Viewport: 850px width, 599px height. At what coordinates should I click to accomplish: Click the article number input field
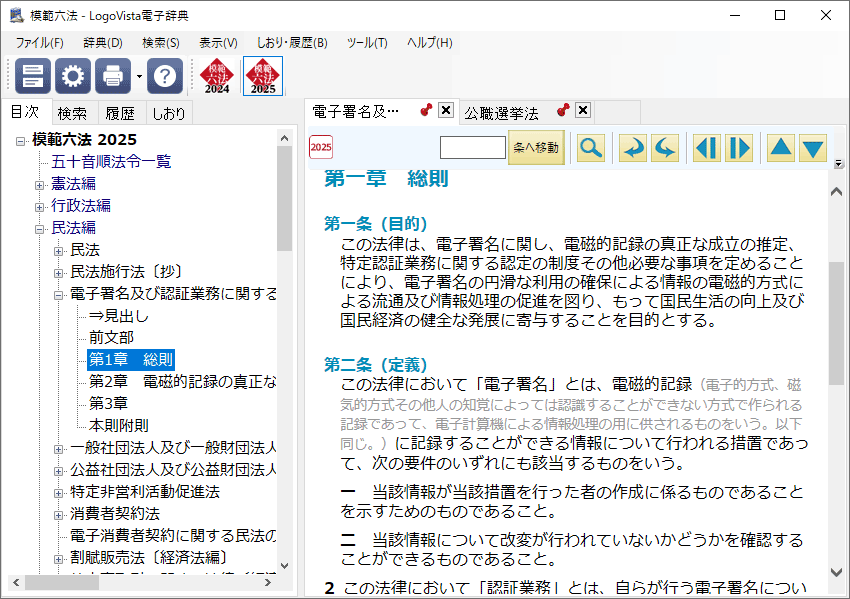[473, 147]
